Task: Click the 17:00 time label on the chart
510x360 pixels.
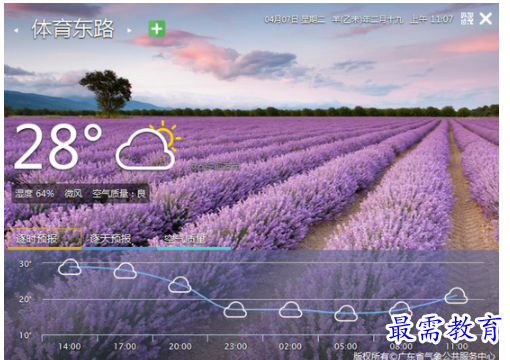Action: click(x=125, y=347)
